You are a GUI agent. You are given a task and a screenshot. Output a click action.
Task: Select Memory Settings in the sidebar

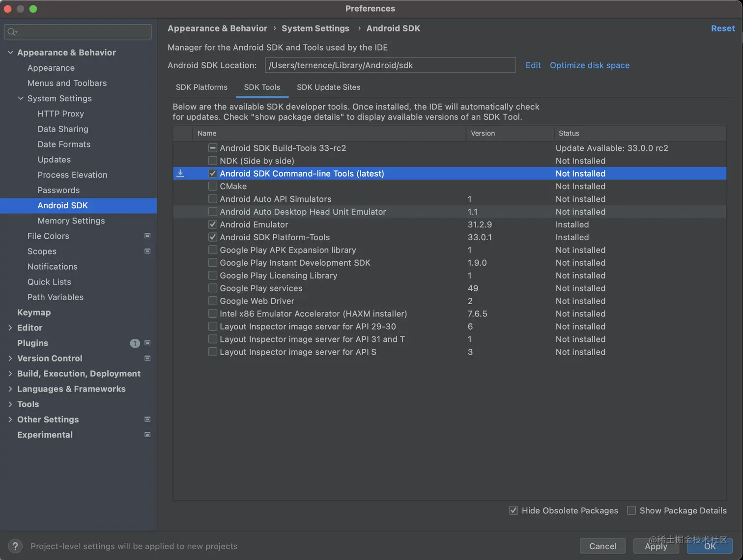point(71,221)
